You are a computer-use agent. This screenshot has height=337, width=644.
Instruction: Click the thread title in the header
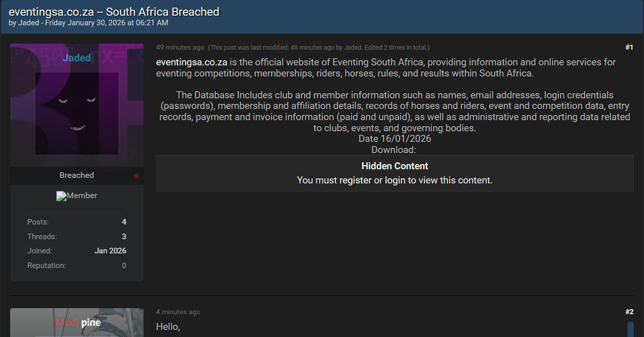pyautogui.click(x=114, y=12)
